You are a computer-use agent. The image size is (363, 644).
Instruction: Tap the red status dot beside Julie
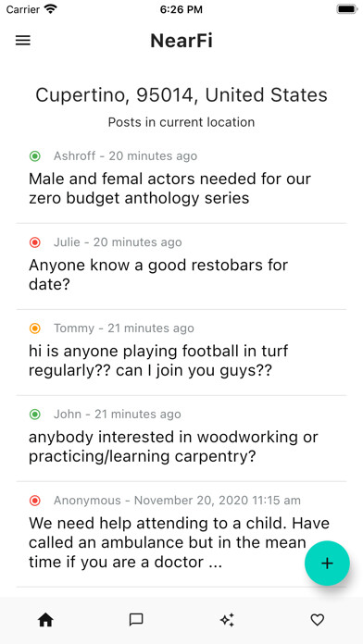tap(35, 242)
